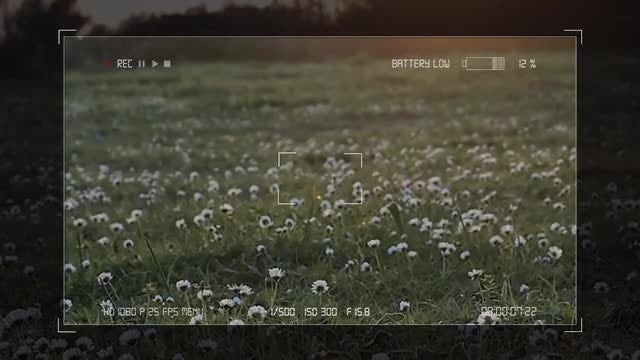Click the ISO 300 value
This screenshot has width=640, height=360.
321,312
